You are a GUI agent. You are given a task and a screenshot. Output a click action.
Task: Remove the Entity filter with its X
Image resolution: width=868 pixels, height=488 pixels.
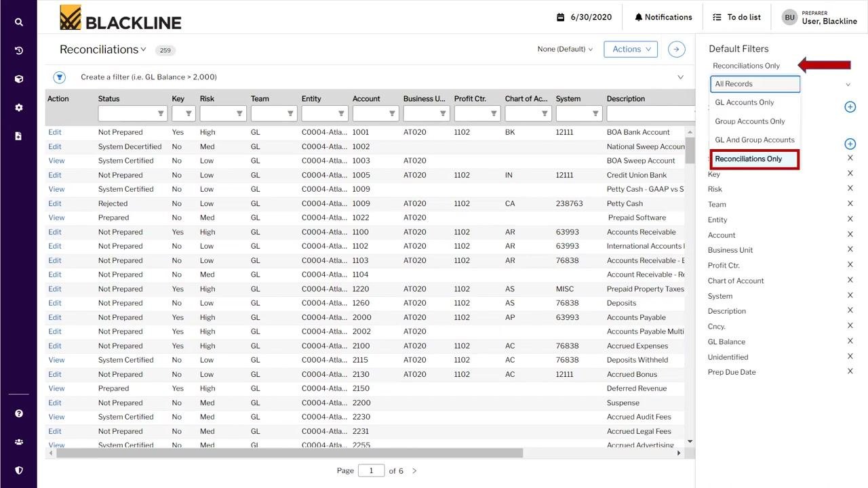click(x=850, y=219)
